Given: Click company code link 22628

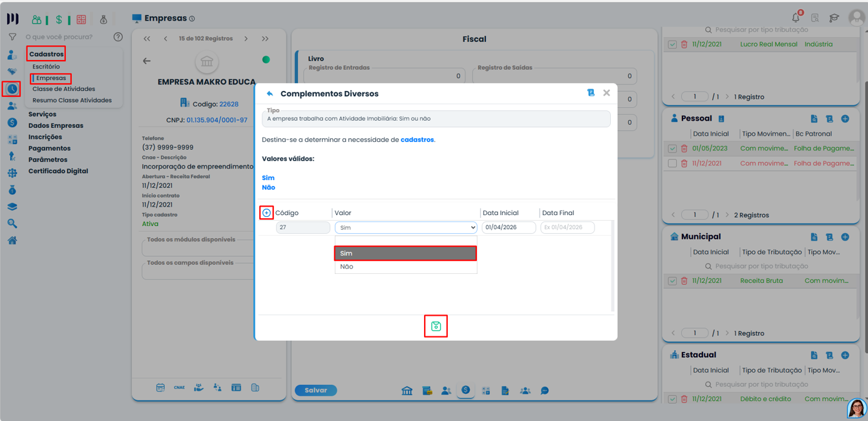Looking at the screenshot, I should (229, 104).
